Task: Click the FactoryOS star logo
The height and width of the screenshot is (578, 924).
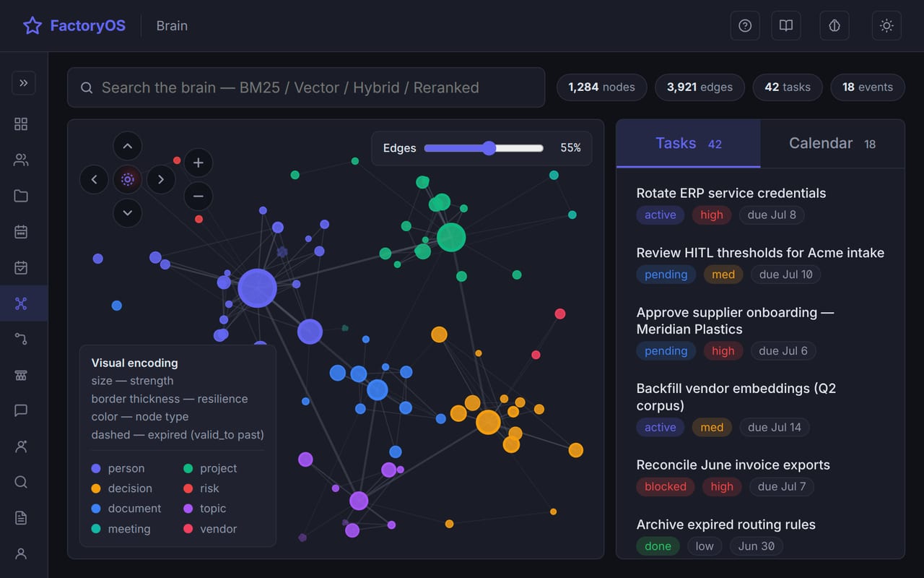Action: point(32,26)
